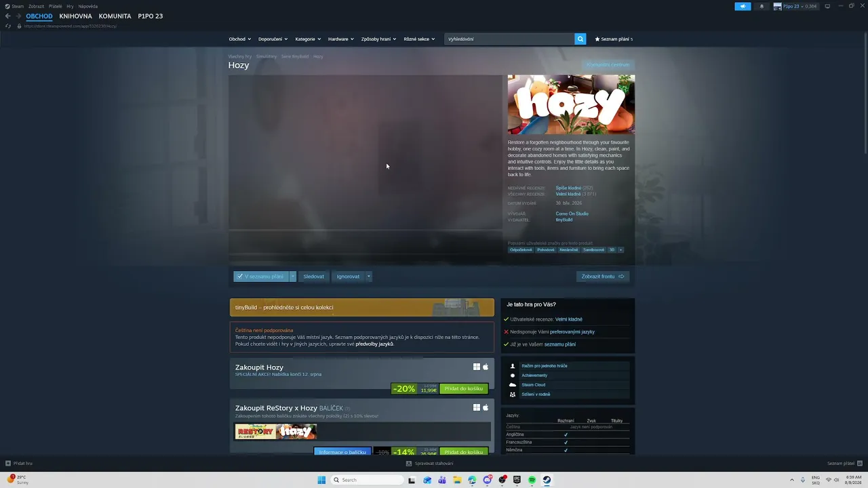Open the notifications bell
Screen dimensions: 868x488
(762, 6)
